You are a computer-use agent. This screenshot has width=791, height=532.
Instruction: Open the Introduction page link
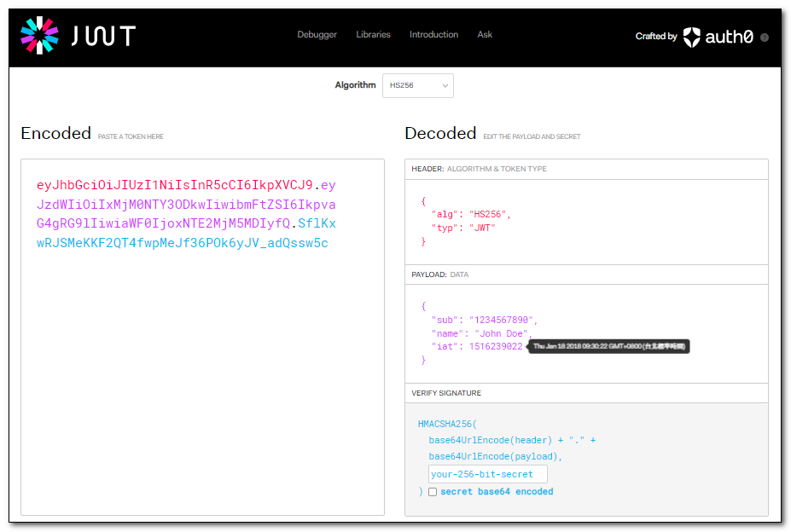pos(433,35)
